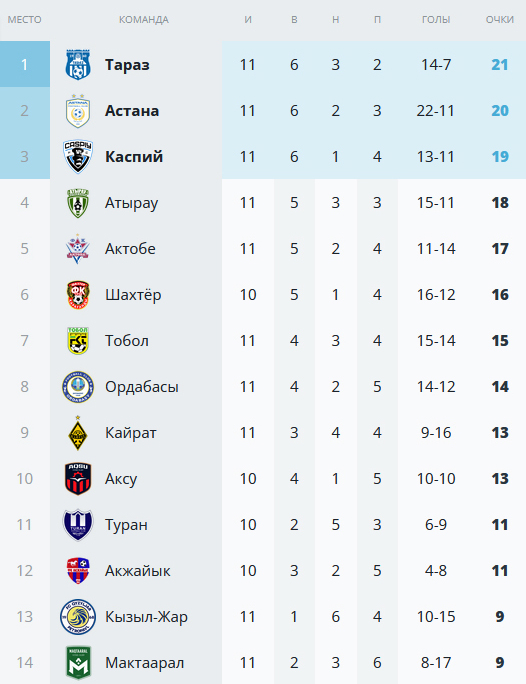The height and width of the screenshot is (684, 526).
Task: Select the Тараз team name
Action: pos(127,65)
